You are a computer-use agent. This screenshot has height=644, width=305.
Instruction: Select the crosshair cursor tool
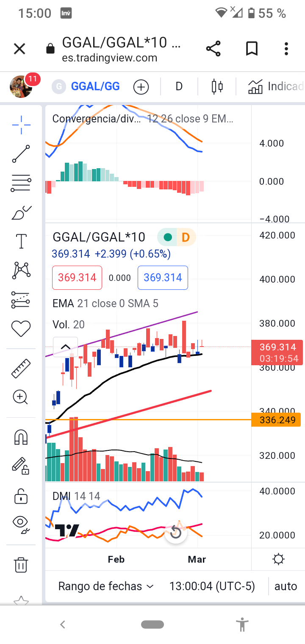(x=21, y=124)
